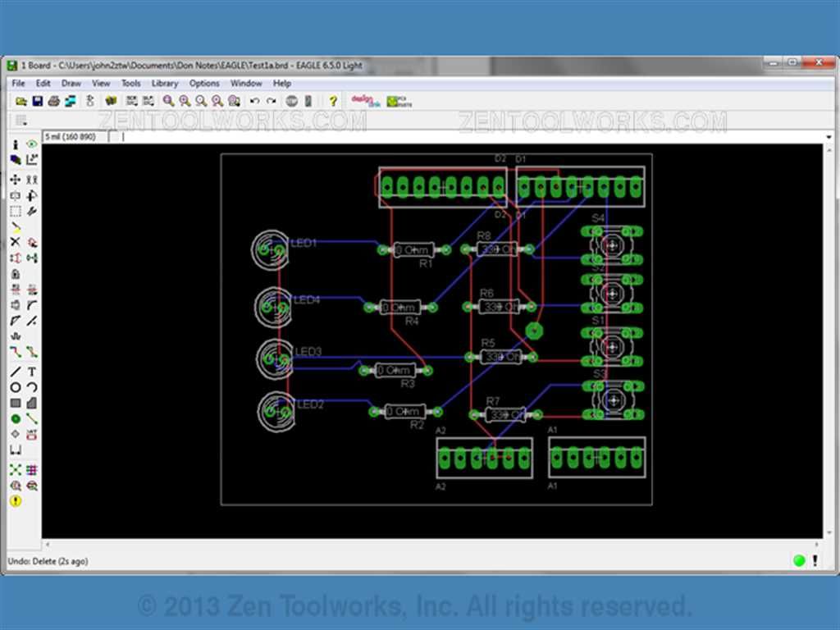
Task: Click the Use Library book icon
Action: pyautogui.click(x=111, y=101)
